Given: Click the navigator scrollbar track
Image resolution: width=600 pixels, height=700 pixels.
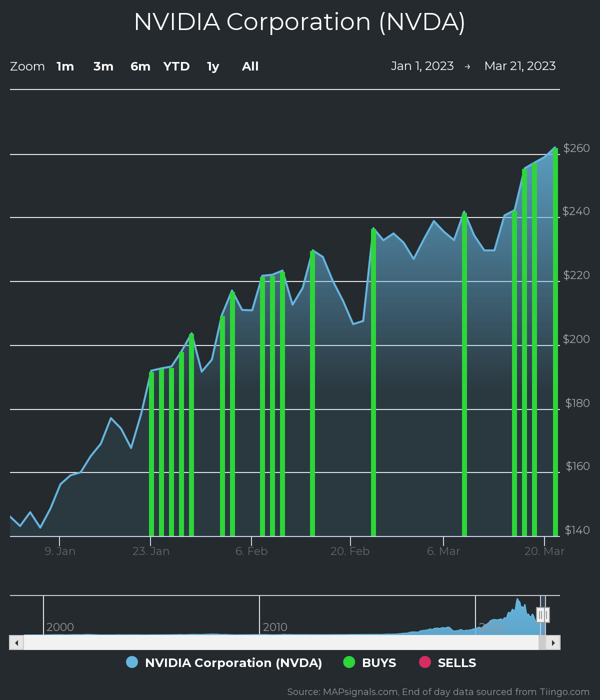Looking at the screenshot, I should 280,642.
